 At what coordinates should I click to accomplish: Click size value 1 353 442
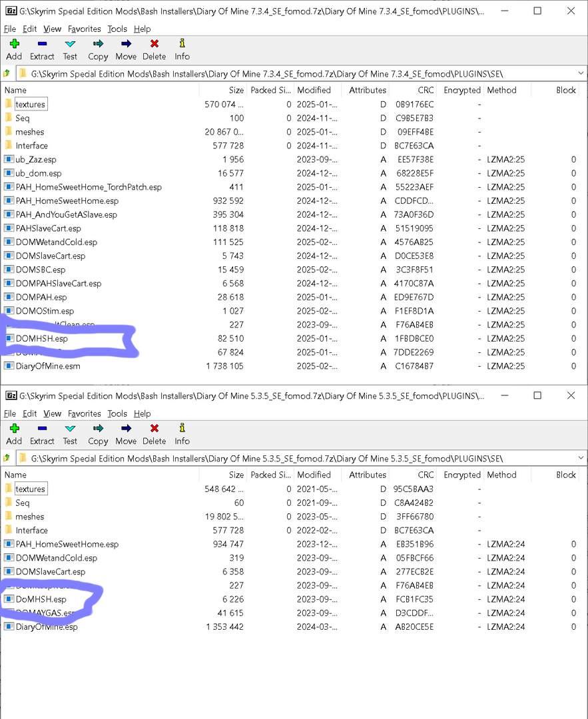pyautogui.click(x=224, y=626)
